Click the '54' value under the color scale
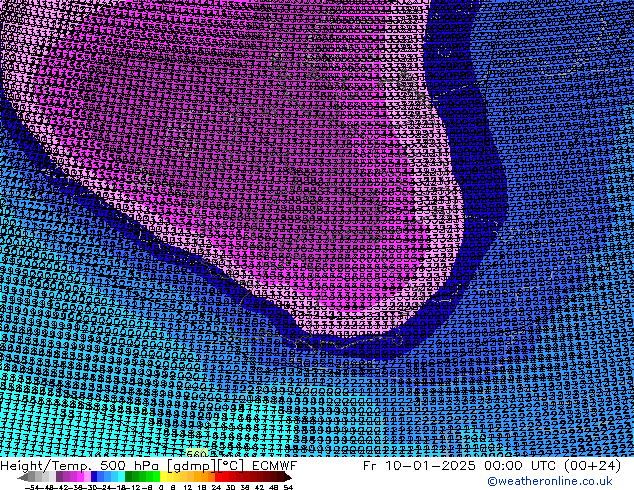This screenshot has height=490, width=634. coord(288,487)
